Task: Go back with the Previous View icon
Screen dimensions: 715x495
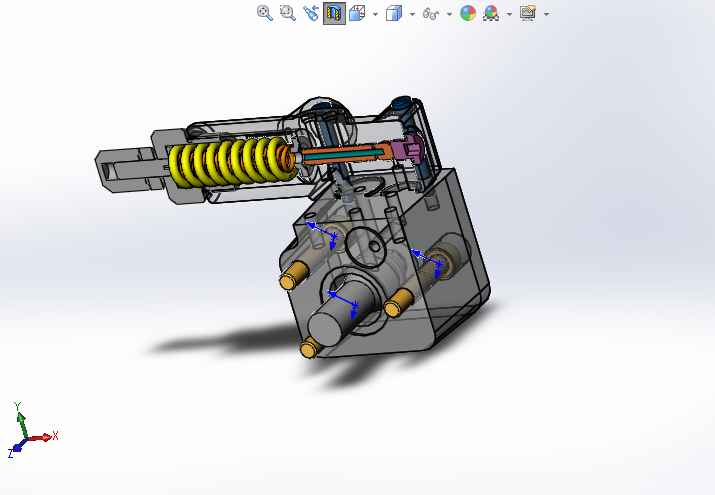Action: pyautogui.click(x=311, y=13)
